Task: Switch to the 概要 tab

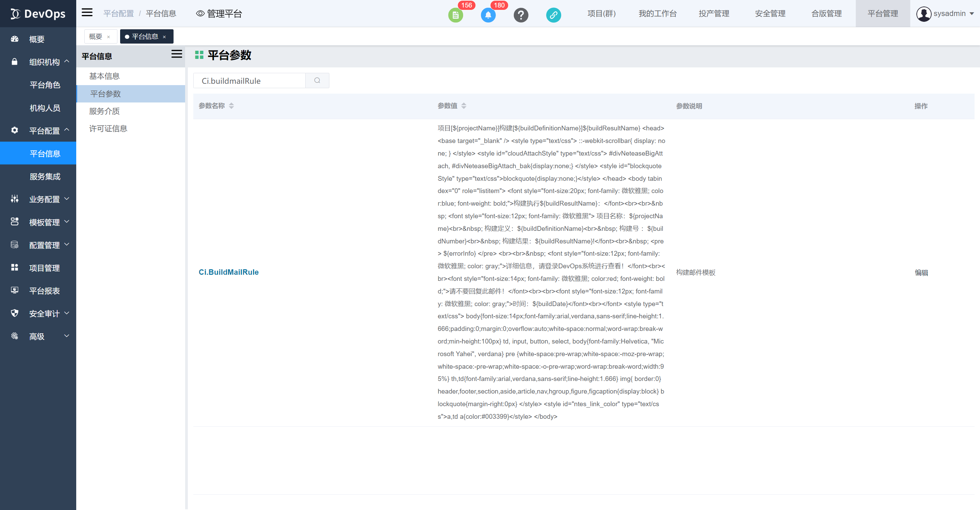Action: (96, 36)
